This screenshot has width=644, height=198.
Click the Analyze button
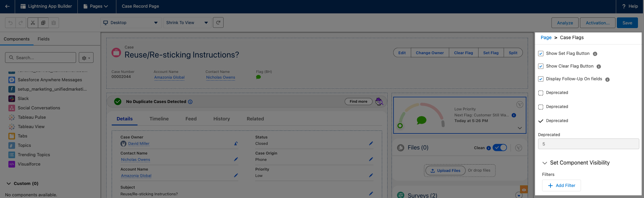tap(565, 23)
